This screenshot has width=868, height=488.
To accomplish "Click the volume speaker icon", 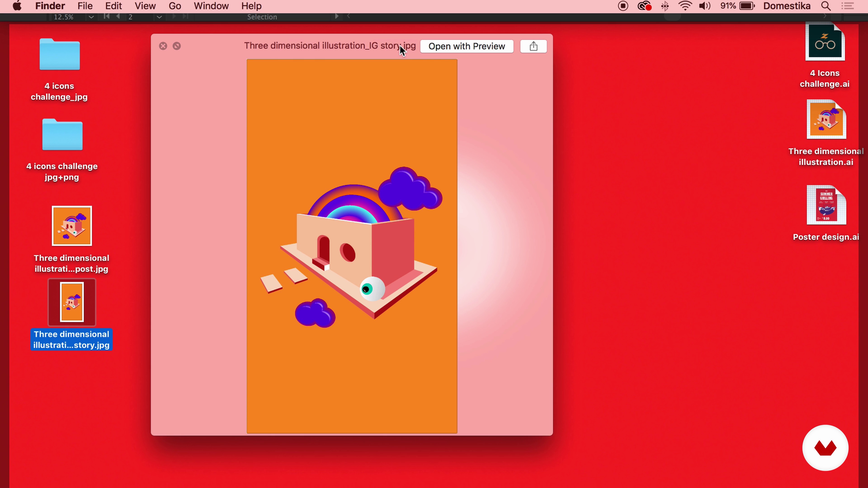I will (705, 6).
